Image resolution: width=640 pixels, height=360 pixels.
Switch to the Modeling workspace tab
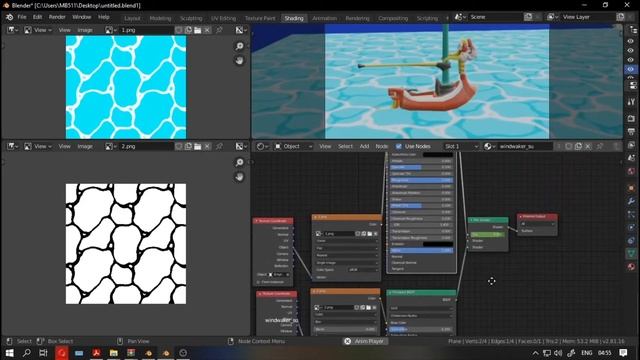[160, 18]
